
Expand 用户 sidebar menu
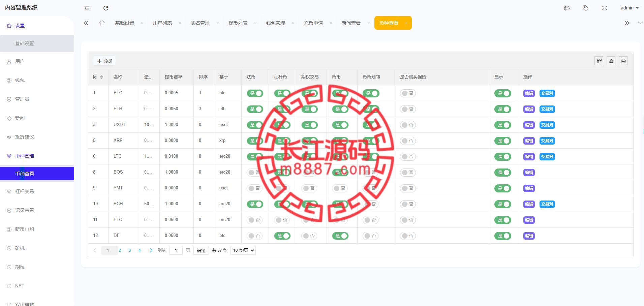(x=37, y=61)
